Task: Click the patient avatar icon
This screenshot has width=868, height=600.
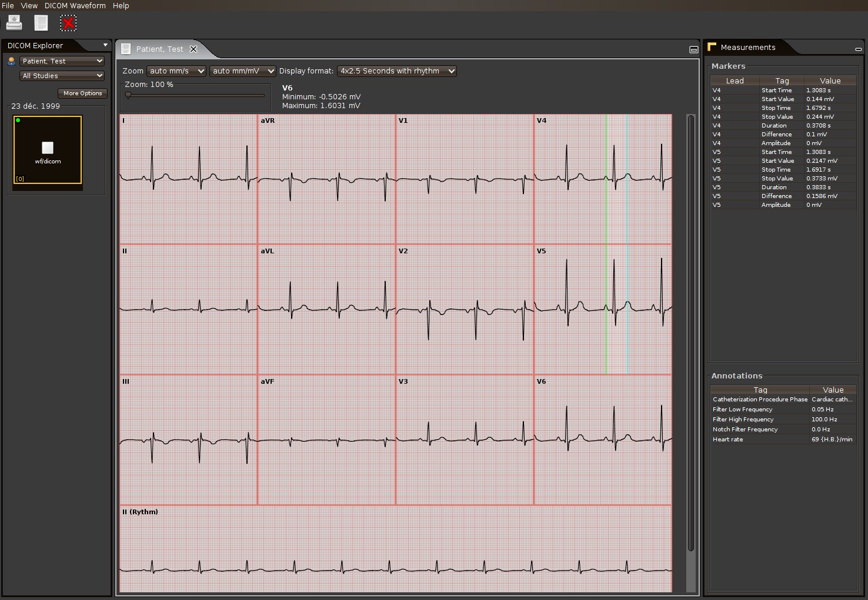Action: tap(11, 61)
